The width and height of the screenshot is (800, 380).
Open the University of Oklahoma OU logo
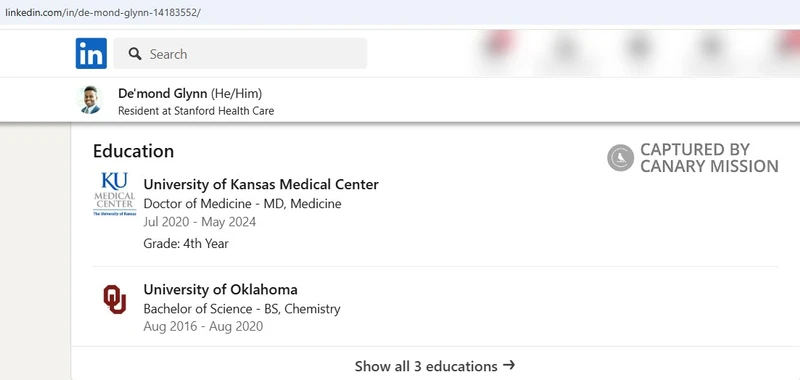(115, 299)
